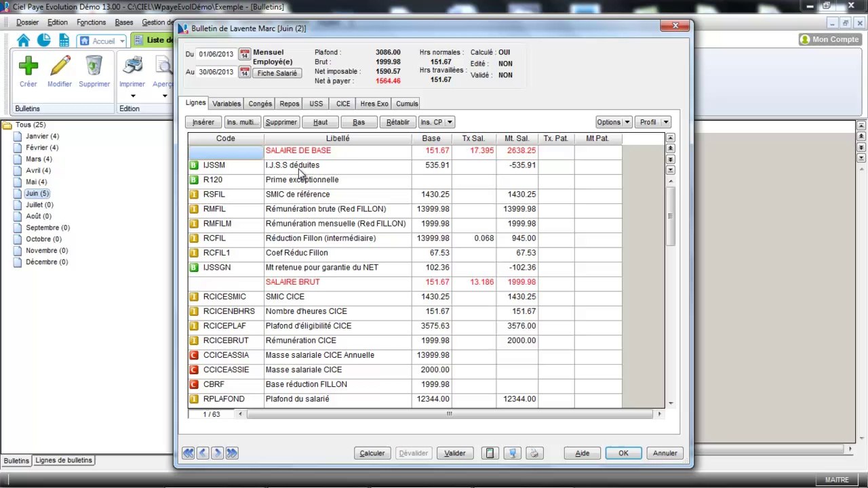Jump to bottom of lines list arrow
868x488 pixels.
tap(671, 169)
